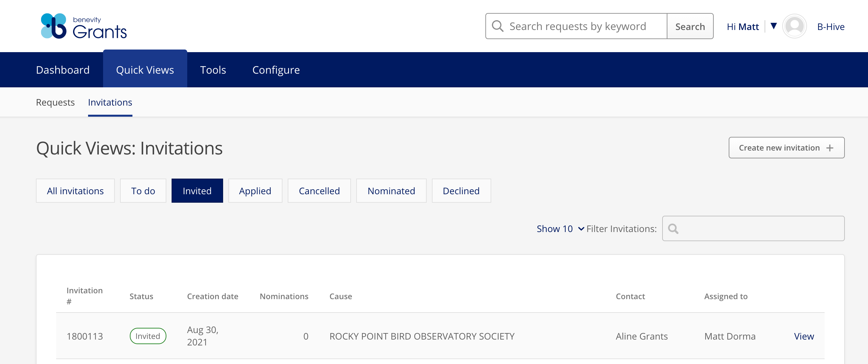Click the green Invited status badge
The width and height of the screenshot is (868, 364).
pos(147,336)
